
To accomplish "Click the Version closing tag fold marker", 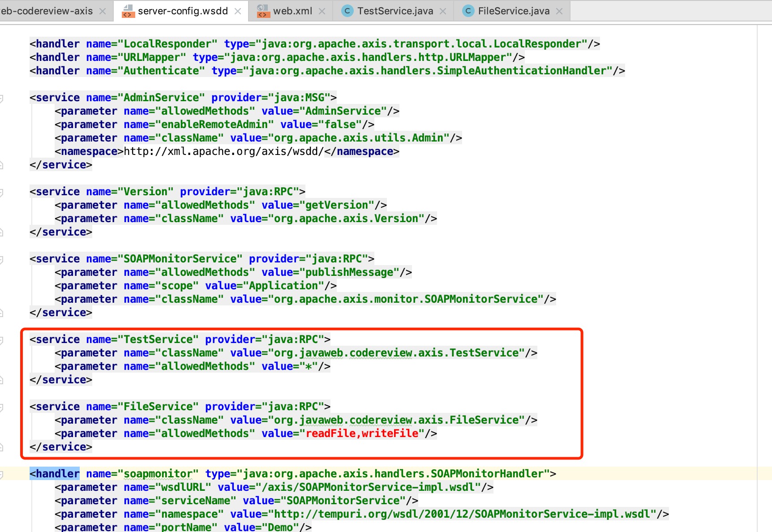I will [x=1, y=232].
